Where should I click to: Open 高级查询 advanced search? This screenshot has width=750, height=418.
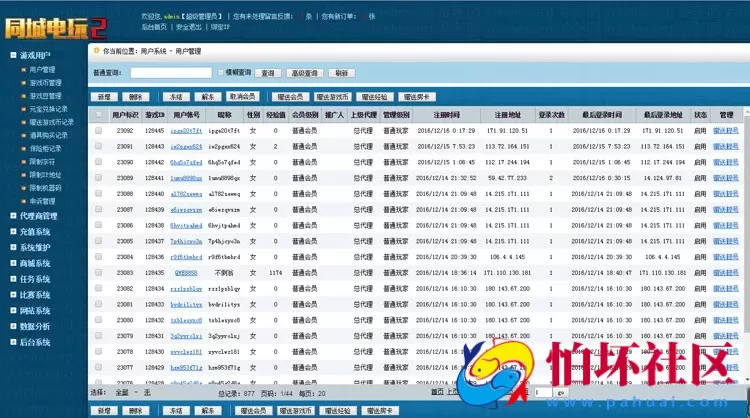[x=305, y=73]
